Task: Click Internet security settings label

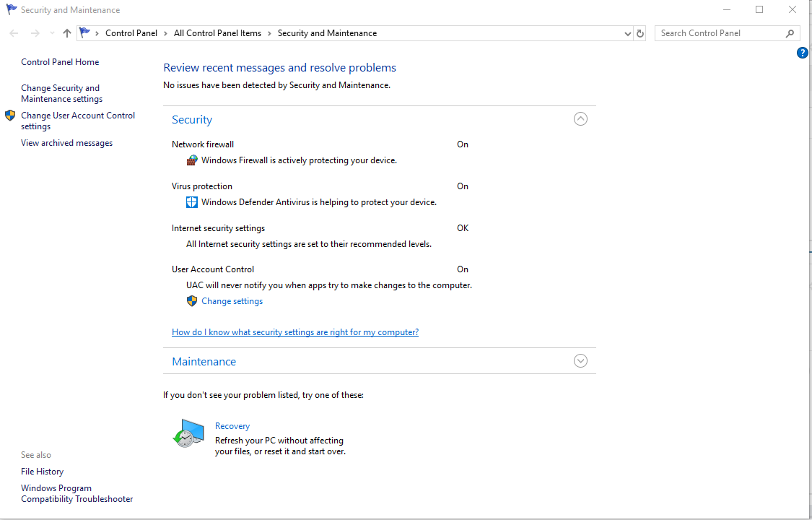Action: [219, 228]
